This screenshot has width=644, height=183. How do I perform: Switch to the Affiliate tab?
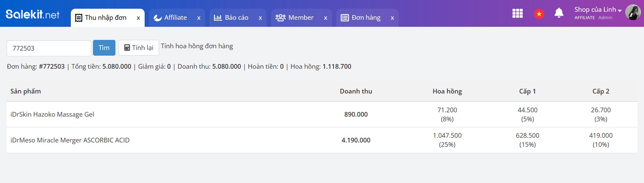coord(170,18)
